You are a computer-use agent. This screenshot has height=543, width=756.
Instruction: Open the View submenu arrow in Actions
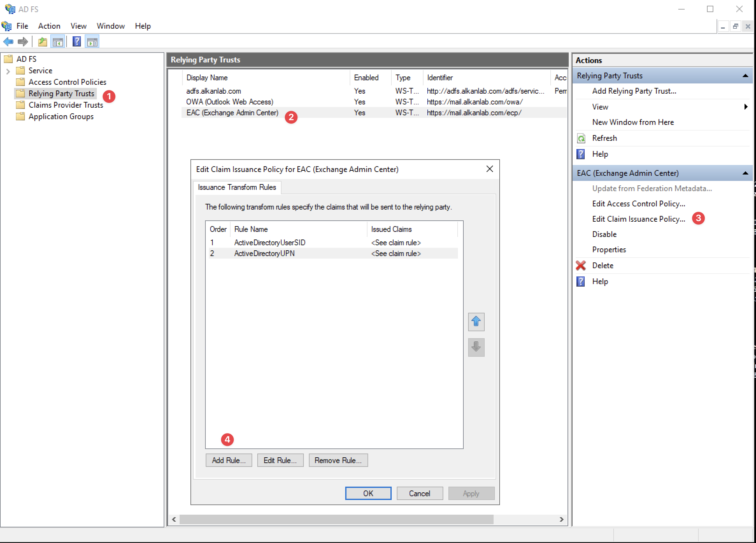coord(745,107)
